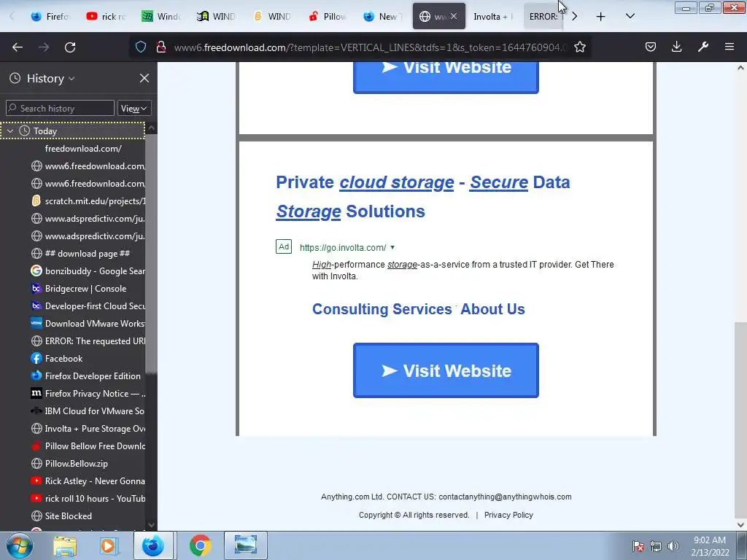The height and width of the screenshot is (560, 747).
Task: Bookmark this page with the star icon
Action: pyautogui.click(x=580, y=47)
